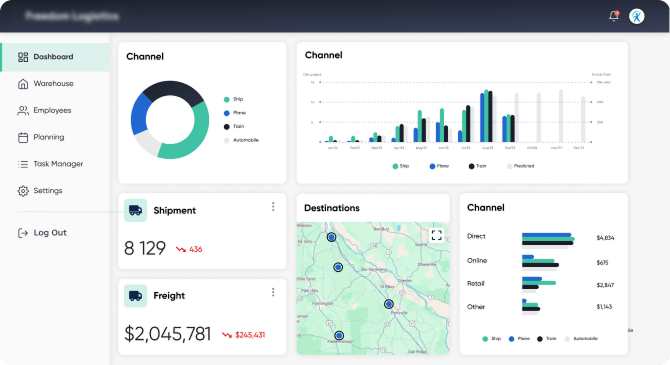Click the red $245,431 decrease indicator
The height and width of the screenshot is (365, 670).
tap(244, 335)
